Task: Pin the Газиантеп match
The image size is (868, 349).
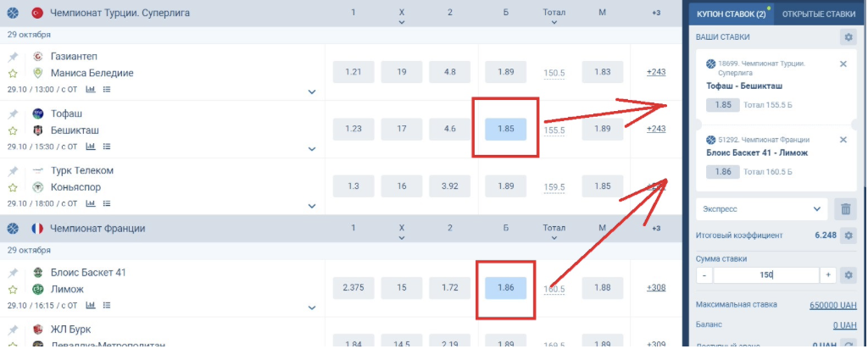Action: 13,57
